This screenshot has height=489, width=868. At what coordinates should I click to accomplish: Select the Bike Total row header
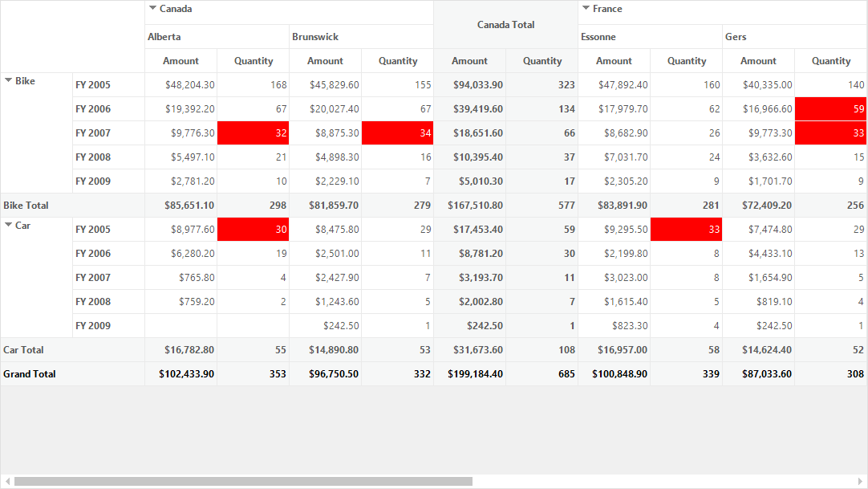tap(72, 206)
